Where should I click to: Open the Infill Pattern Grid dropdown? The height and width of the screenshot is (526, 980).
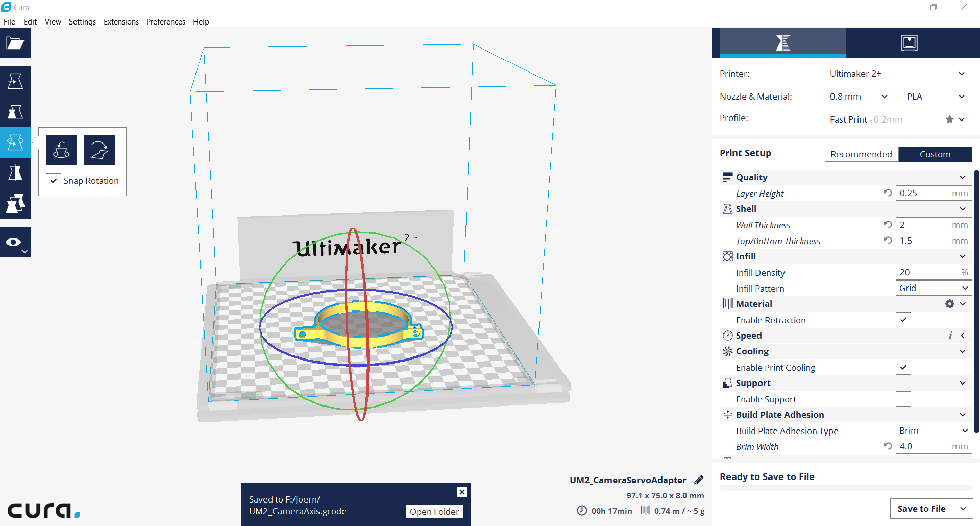[934, 288]
